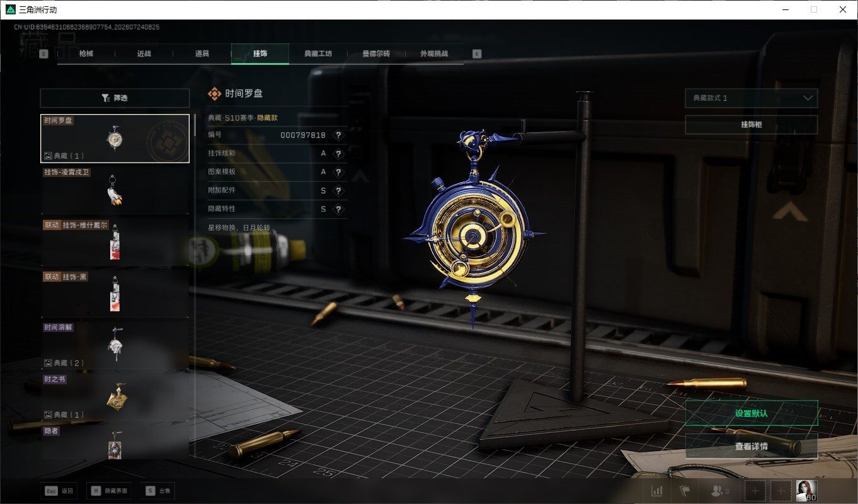Click help icon next to 图案模板
Viewport: 858px width, 504px height.
(x=338, y=172)
